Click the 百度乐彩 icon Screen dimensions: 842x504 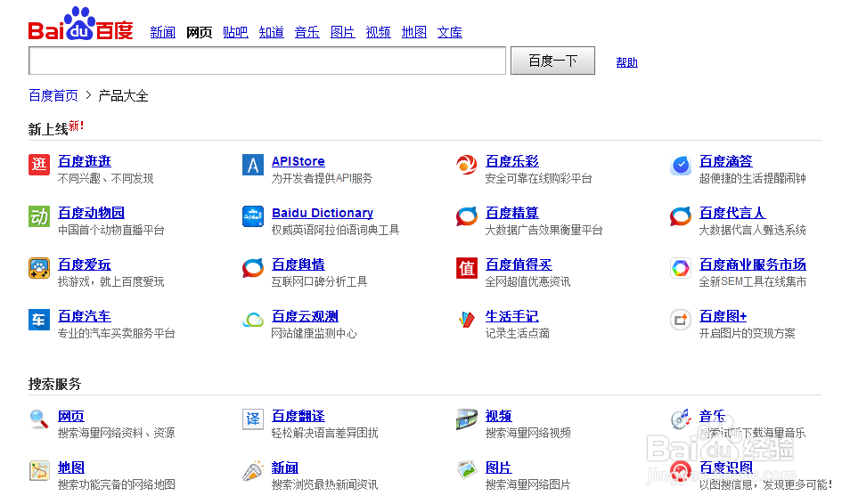click(466, 165)
